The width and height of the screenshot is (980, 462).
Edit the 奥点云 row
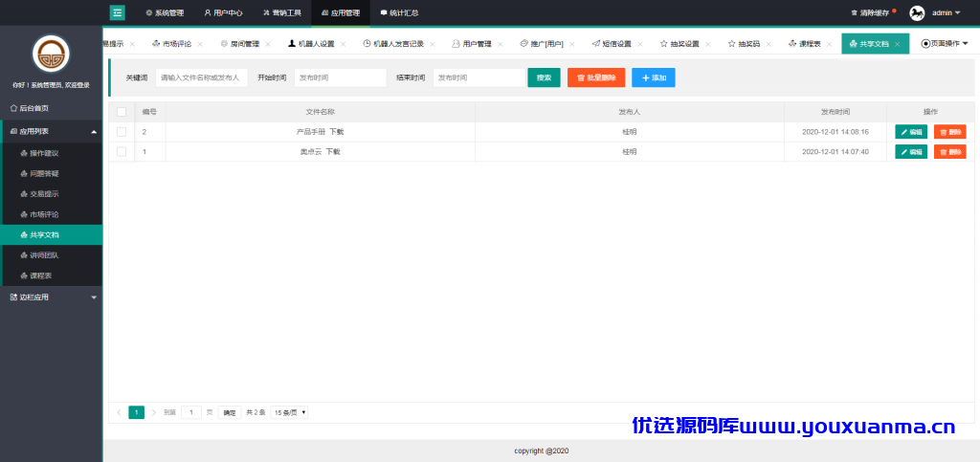point(911,152)
